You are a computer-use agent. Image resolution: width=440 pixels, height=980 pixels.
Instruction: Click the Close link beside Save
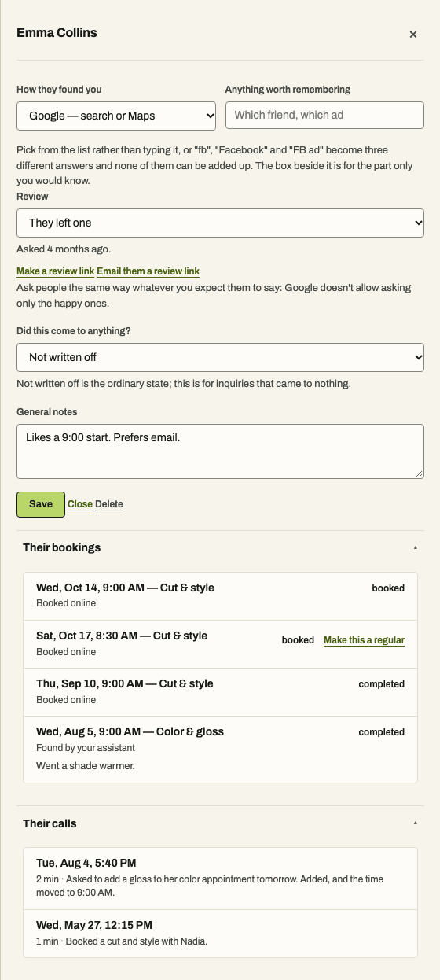click(x=80, y=504)
